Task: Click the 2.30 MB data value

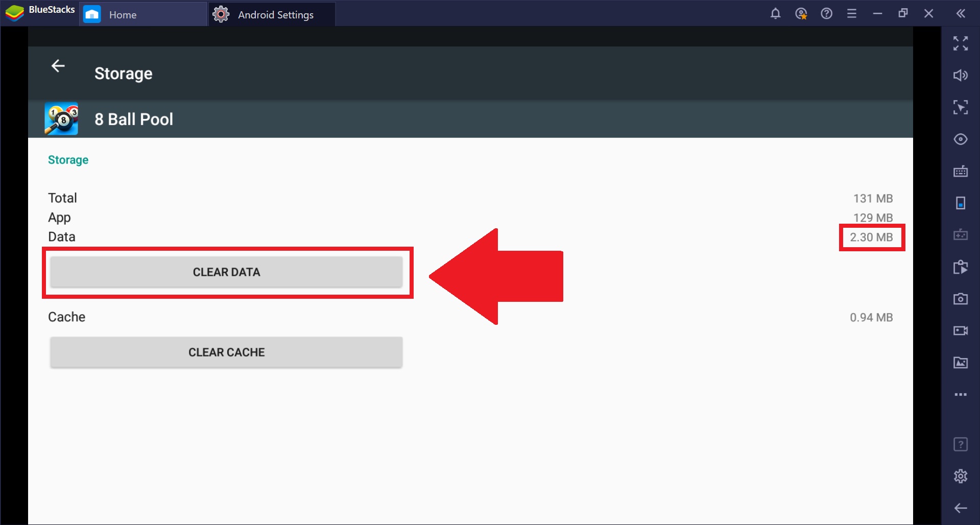Action: coord(871,237)
